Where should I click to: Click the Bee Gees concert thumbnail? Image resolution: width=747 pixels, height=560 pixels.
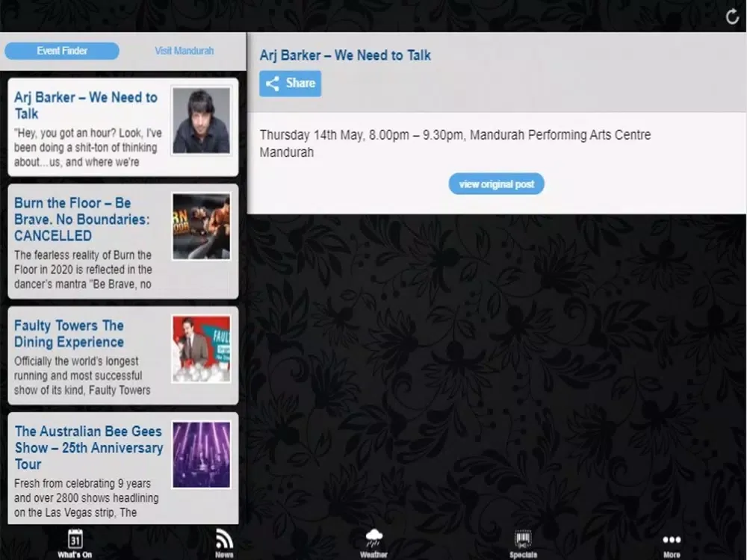tap(201, 455)
